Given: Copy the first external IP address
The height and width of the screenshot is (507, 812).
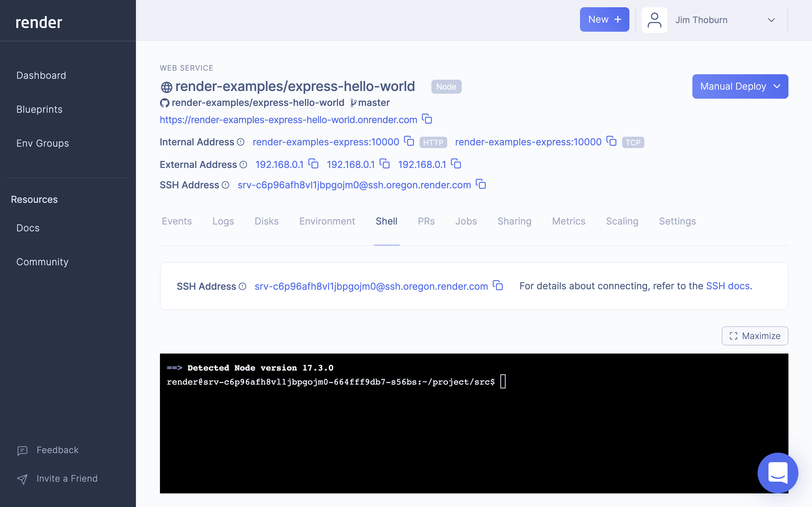Looking at the screenshot, I should [313, 164].
